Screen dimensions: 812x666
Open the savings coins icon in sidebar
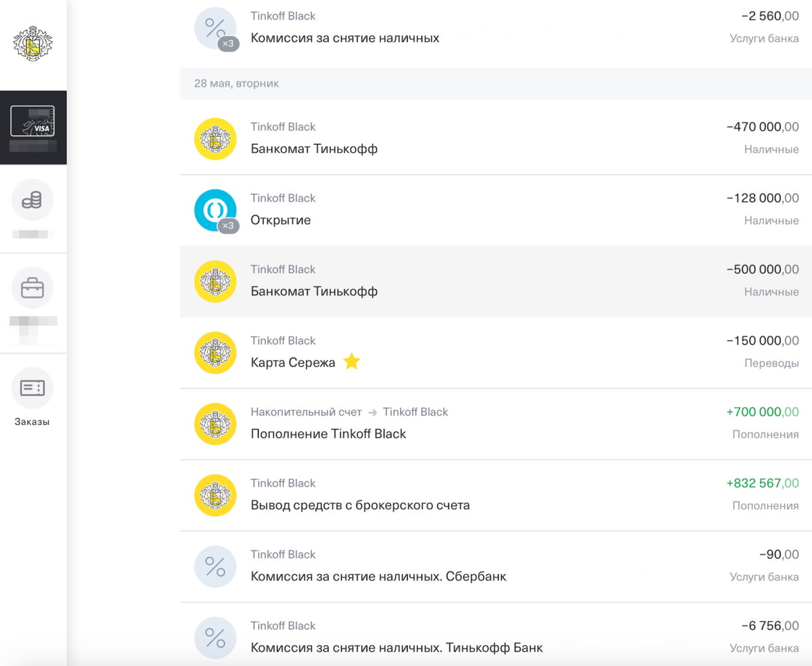(32, 200)
